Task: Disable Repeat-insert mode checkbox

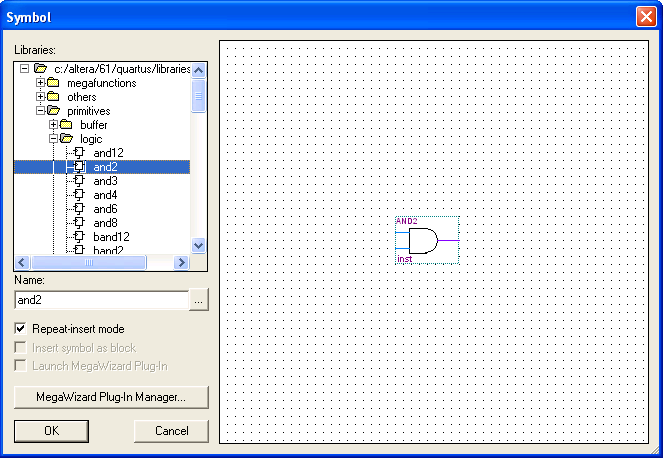Action: 21,329
